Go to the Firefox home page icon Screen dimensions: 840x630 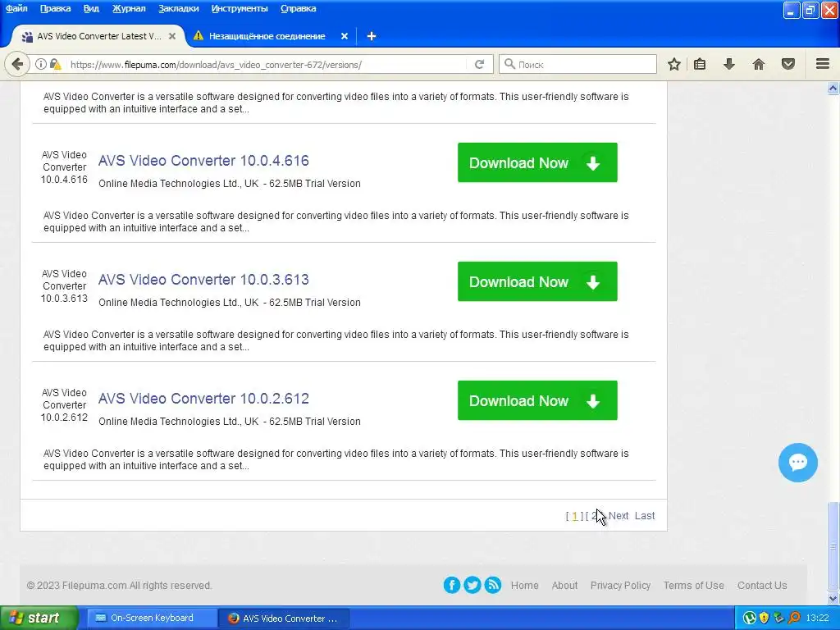point(759,64)
